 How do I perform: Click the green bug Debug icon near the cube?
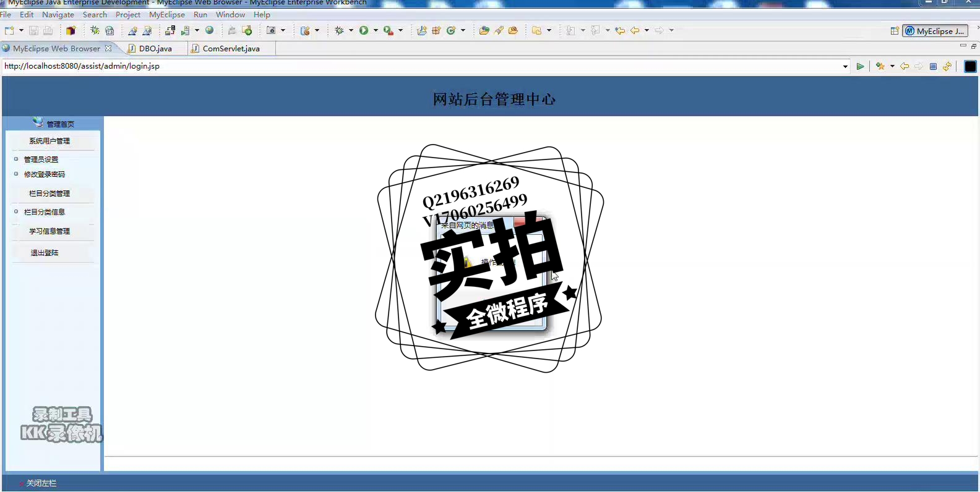[95, 30]
